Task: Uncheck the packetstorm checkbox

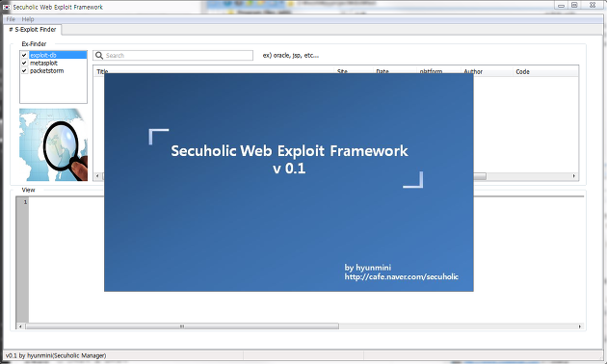Action: (x=24, y=71)
